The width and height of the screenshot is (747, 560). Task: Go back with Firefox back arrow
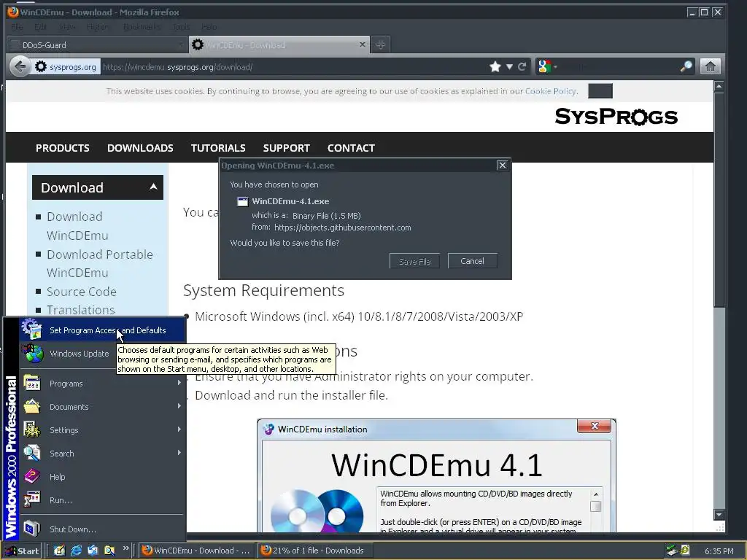point(20,66)
